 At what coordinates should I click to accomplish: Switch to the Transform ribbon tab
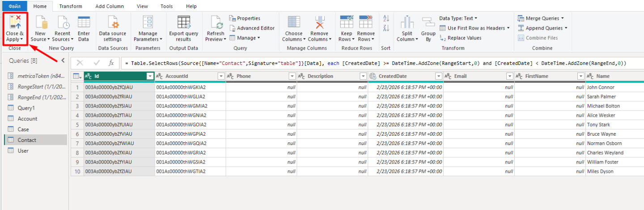[x=71, y=6]
